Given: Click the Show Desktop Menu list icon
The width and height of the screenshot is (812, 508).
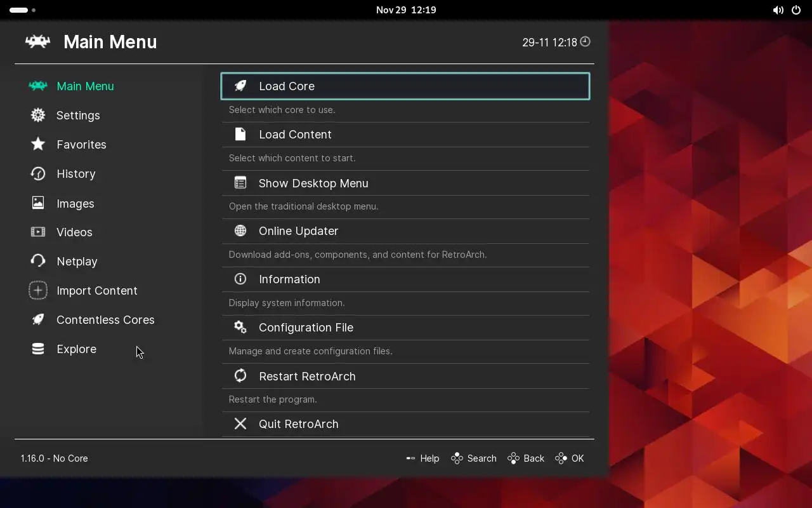Looking at the screenshot, I should pos(240,183).
